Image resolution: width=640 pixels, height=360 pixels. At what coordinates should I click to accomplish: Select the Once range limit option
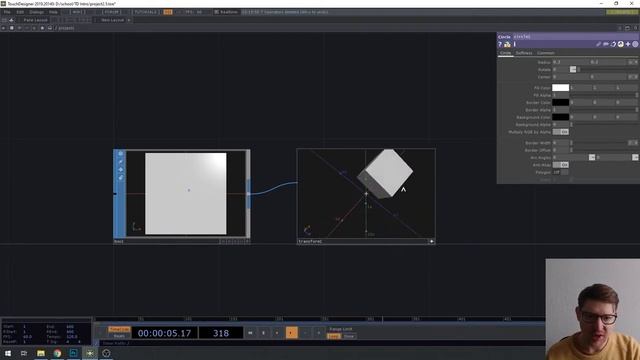349,336
